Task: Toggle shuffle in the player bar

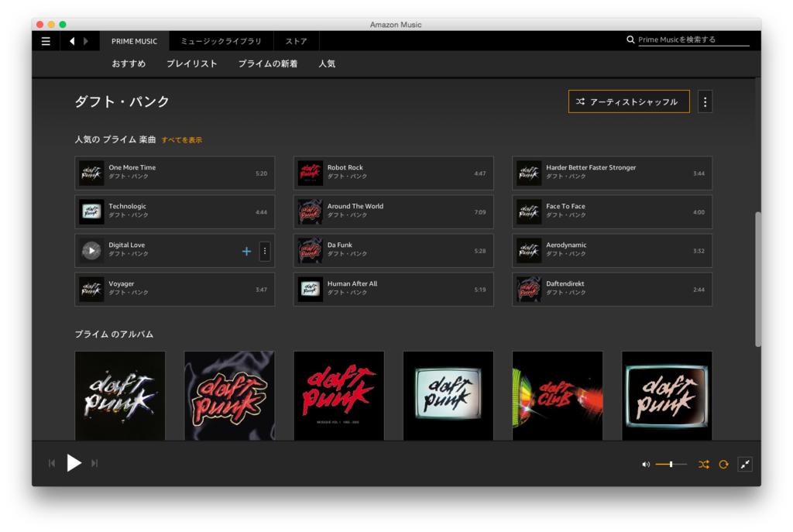Action: [x=703, y=464]
